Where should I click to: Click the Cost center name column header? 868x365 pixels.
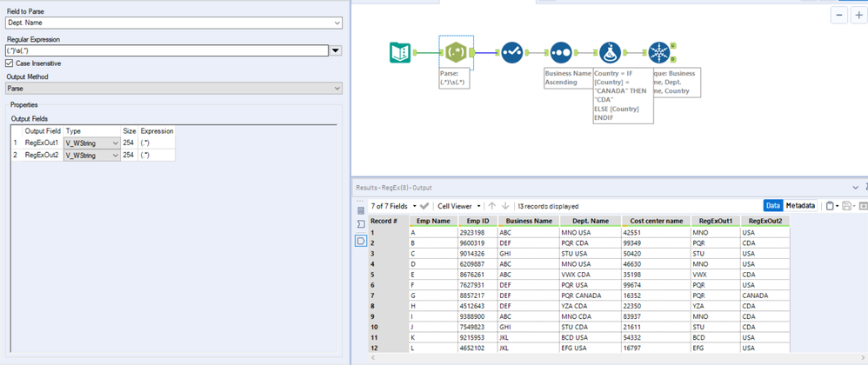point(657,221)
